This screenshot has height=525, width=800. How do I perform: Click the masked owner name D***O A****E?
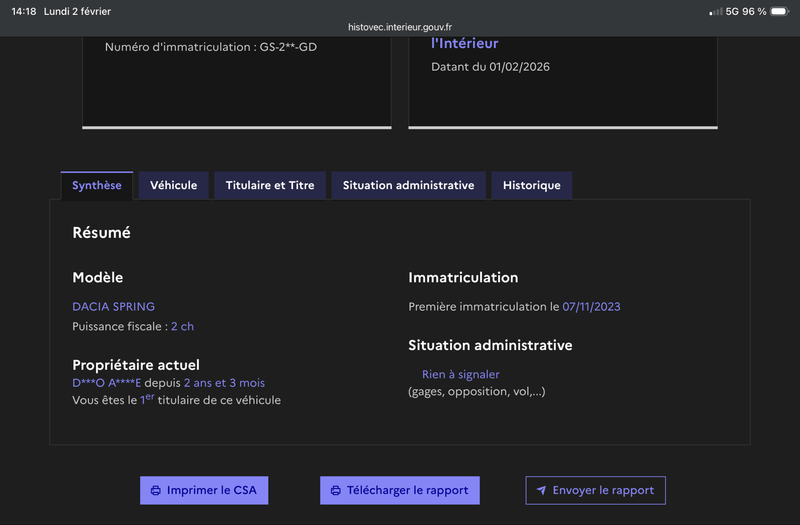(106, 383)
